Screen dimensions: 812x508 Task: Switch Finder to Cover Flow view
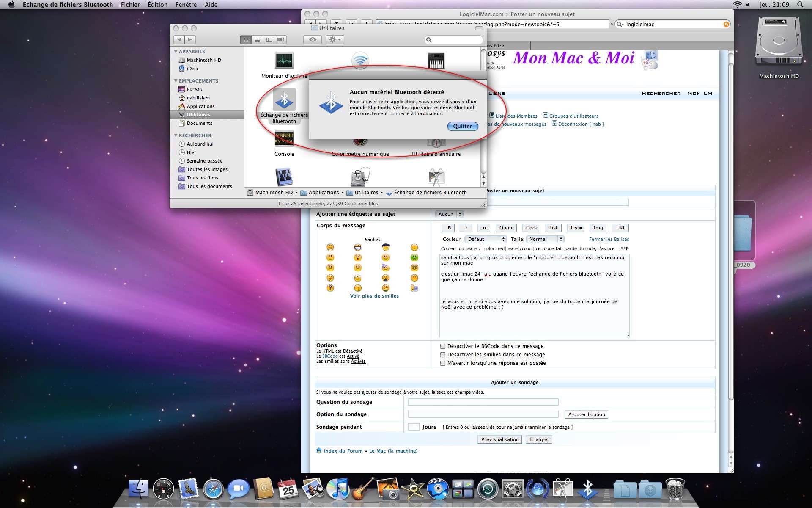point(281,39)
